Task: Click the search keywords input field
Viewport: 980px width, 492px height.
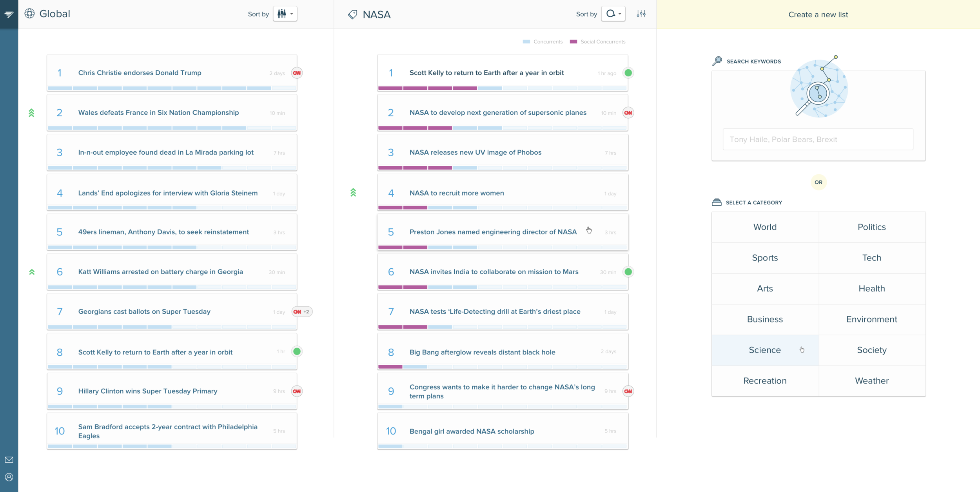Action: [818, 139]
